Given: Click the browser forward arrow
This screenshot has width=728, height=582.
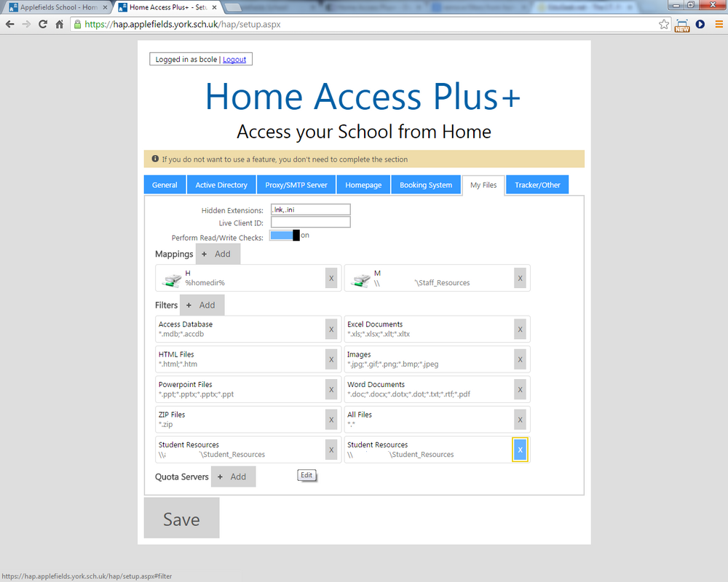Looking at the screenshot, I should [26, 24].
